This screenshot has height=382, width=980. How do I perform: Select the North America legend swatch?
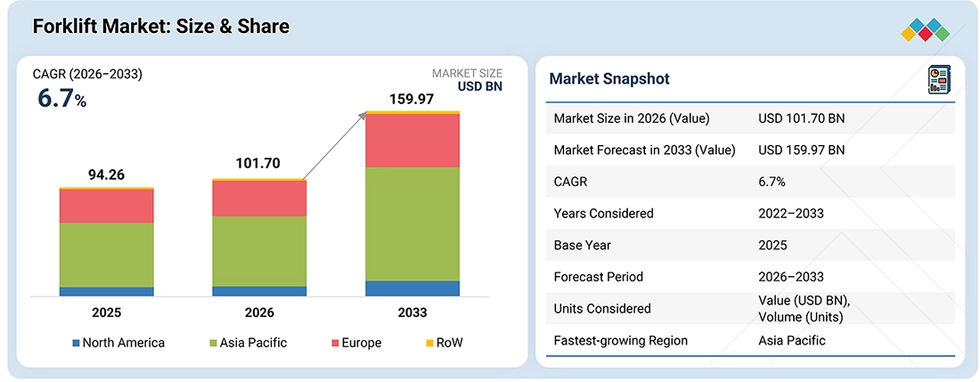point(77,343)
